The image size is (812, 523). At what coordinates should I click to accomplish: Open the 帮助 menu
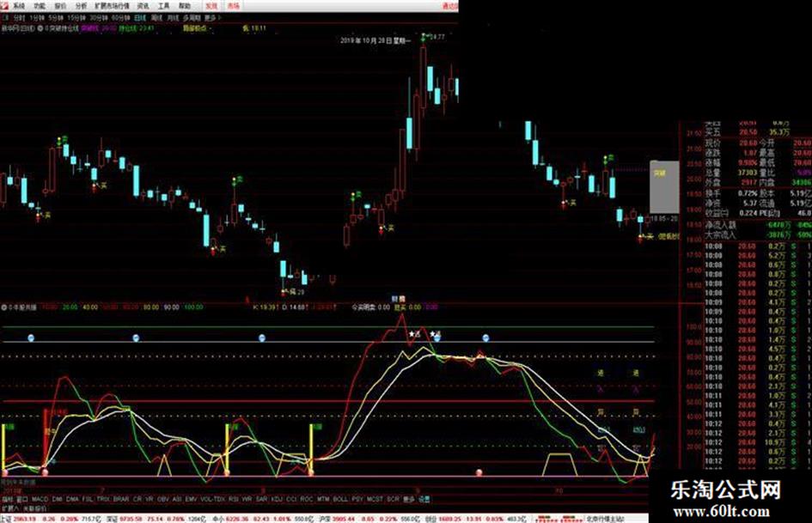pos(185,6)
